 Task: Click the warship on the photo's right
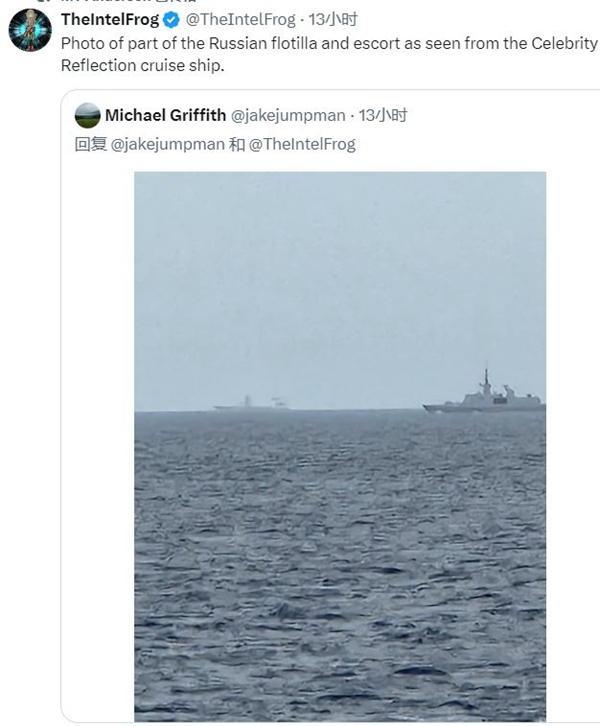[x=486, y=399]
